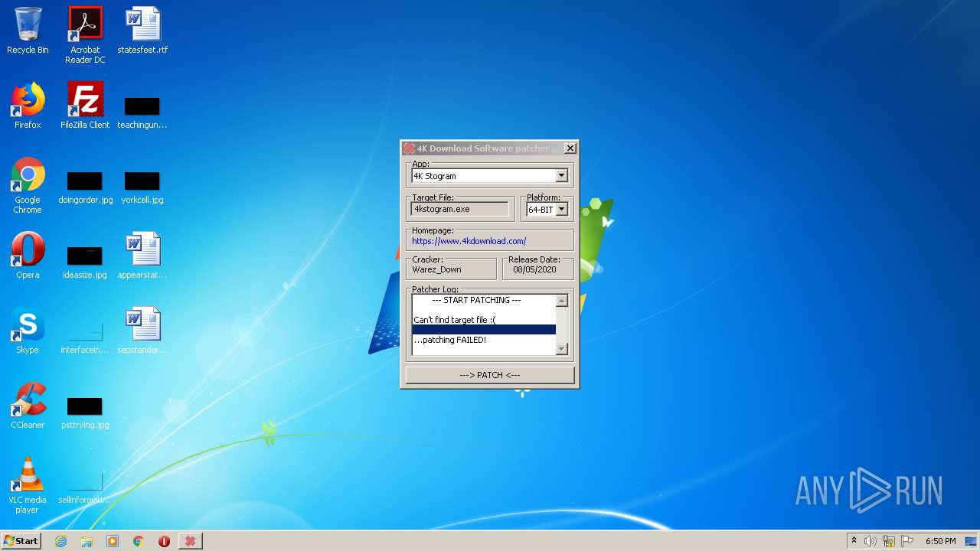Open Opera from the taskbar
Image resolution: width=980 pixels, height=551 pixels.
click(x=164, y=541)
